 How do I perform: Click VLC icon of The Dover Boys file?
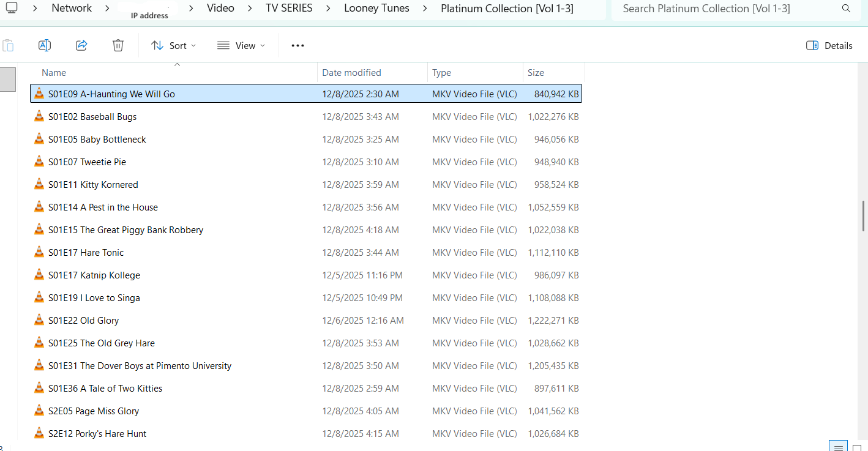pos(39,365)
